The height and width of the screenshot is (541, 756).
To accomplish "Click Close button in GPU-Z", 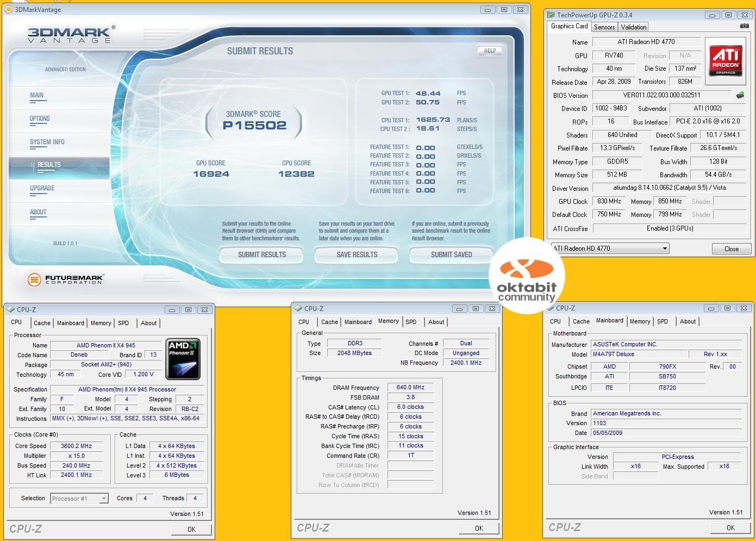I will point(732,249).
